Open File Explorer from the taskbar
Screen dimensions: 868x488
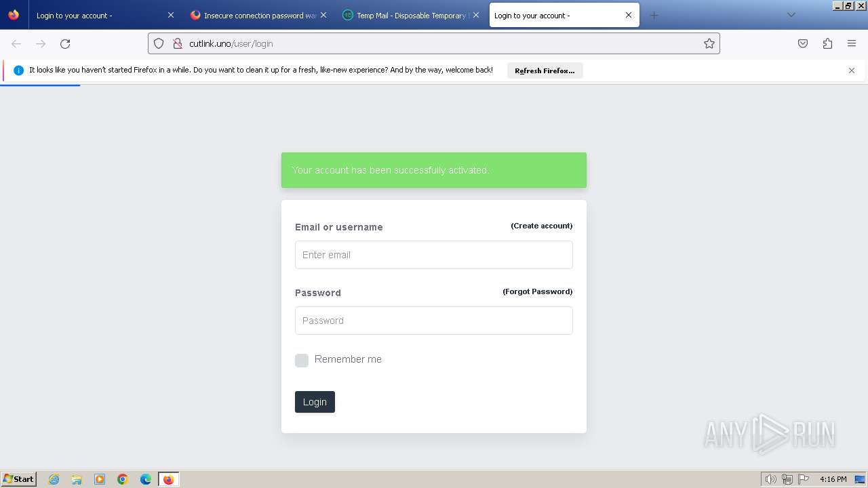(77, 479)
